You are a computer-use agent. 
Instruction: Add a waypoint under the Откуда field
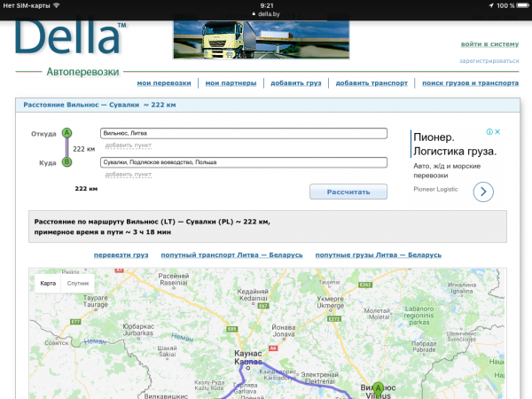click(x=128, y=145)
